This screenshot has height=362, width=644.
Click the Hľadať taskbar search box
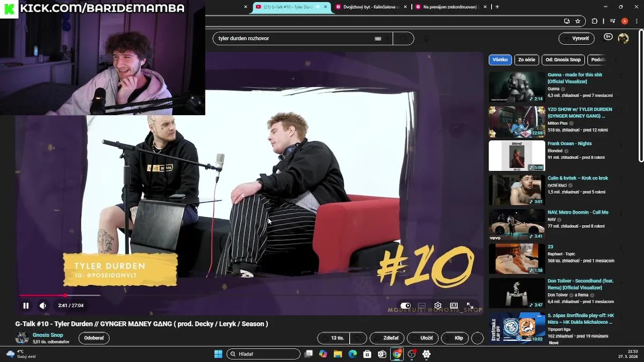pos(263,354)
